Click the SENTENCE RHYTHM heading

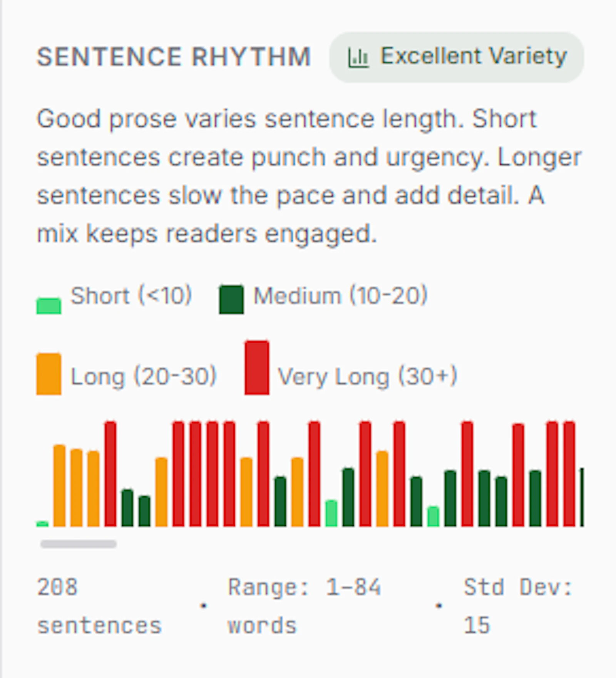[x=174, y=57]
